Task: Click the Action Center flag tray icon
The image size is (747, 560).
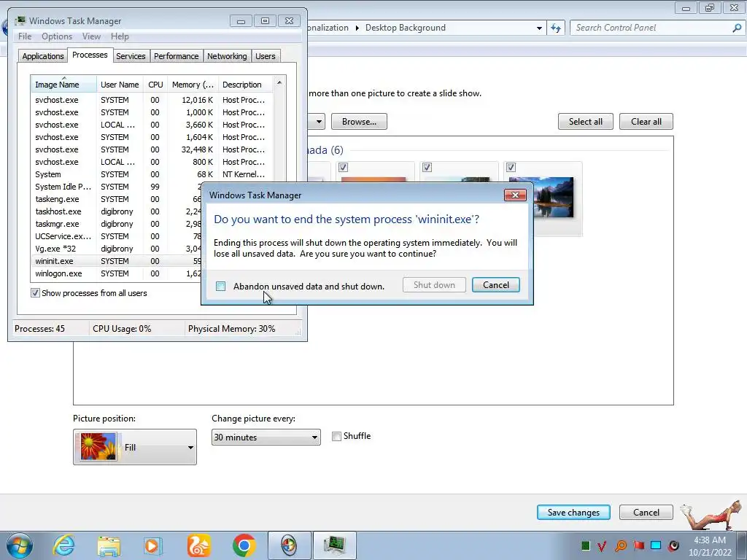Action: click(638, 545)
